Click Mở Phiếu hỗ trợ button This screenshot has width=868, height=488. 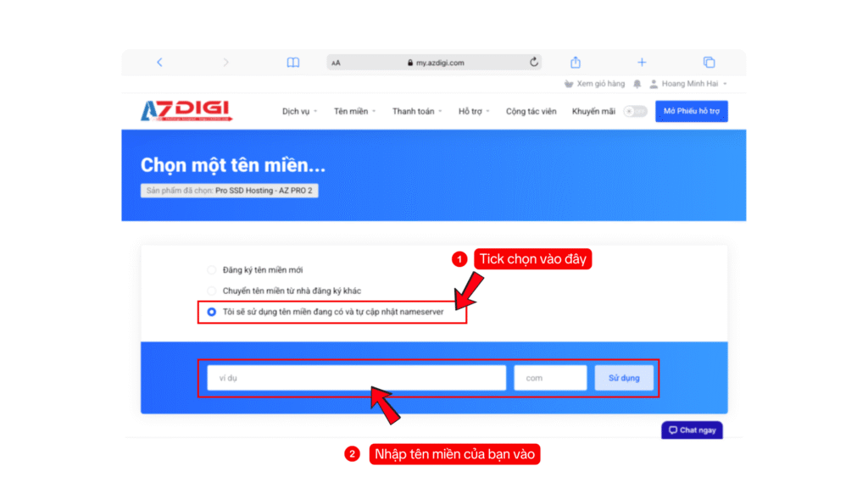coord(692,111)
